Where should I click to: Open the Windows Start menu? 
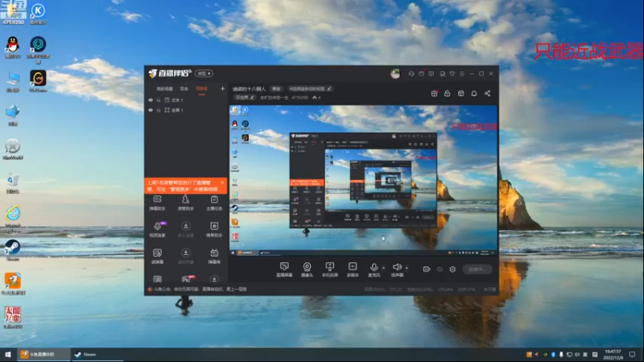click(8, 354)
